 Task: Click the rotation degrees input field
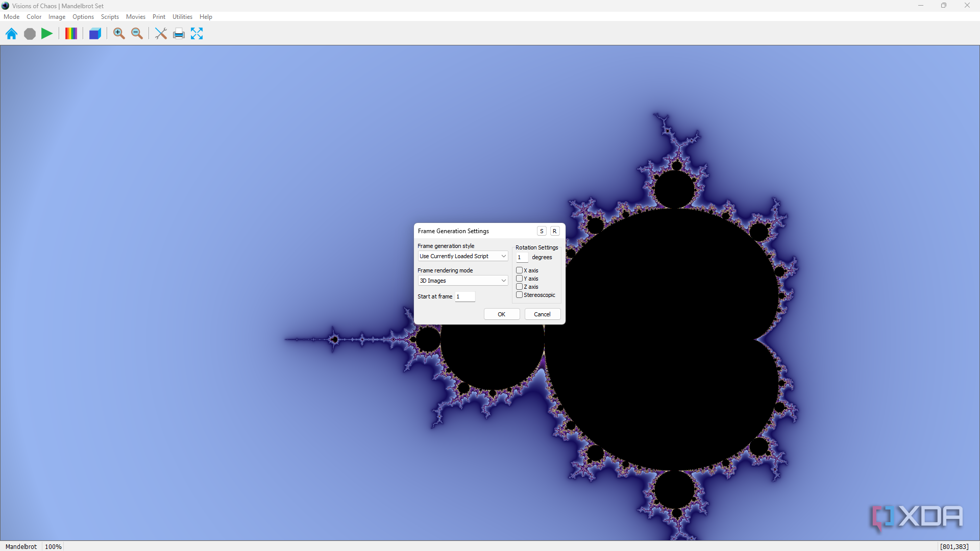(522, 257)
